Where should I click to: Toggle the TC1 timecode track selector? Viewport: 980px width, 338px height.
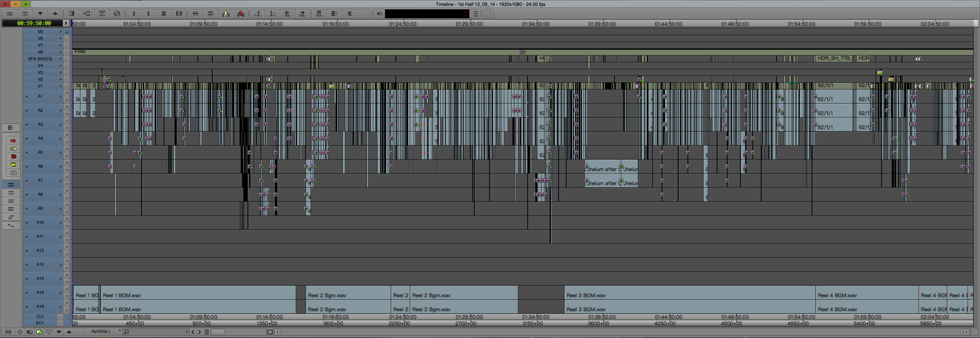pyautogui.click(x=40, y=316)
